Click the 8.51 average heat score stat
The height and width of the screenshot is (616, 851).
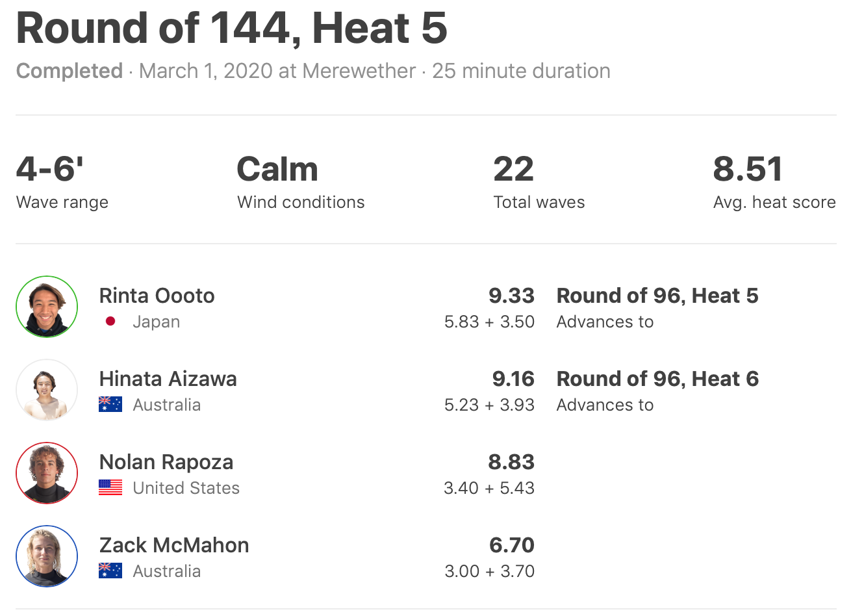pyautogui.click(x=748, y=170)
